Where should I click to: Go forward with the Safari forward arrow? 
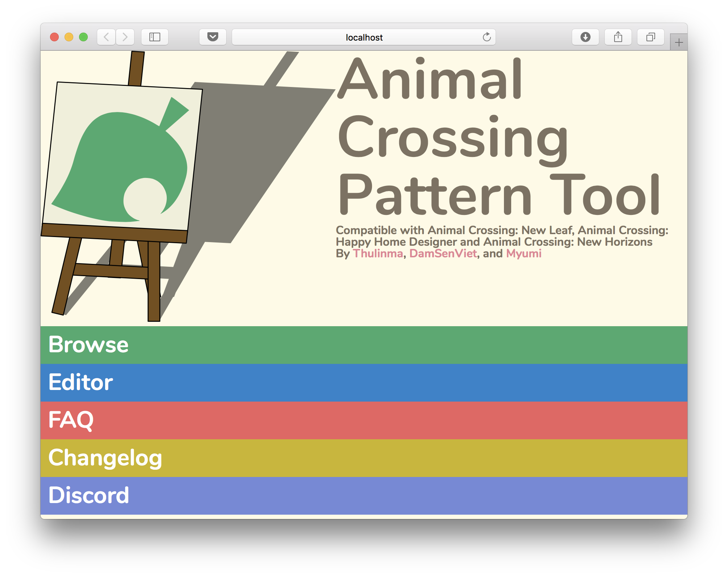(x=125, y=37)
